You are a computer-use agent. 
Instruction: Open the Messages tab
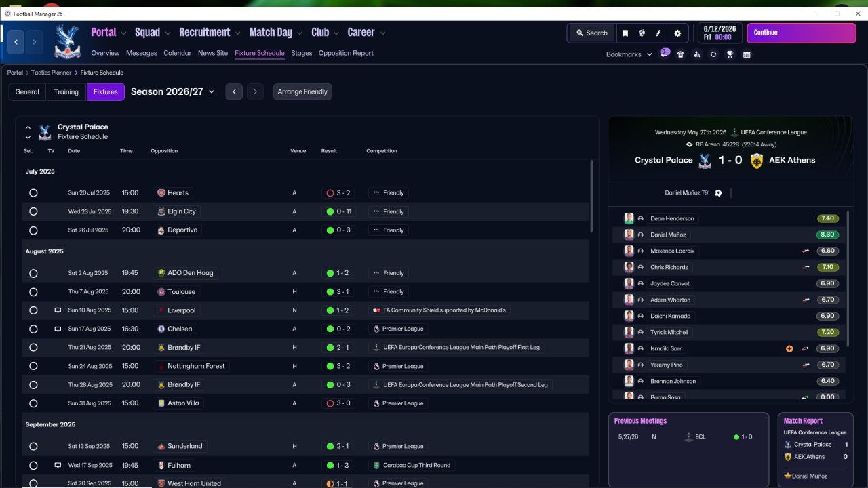[x=141, y=53]
